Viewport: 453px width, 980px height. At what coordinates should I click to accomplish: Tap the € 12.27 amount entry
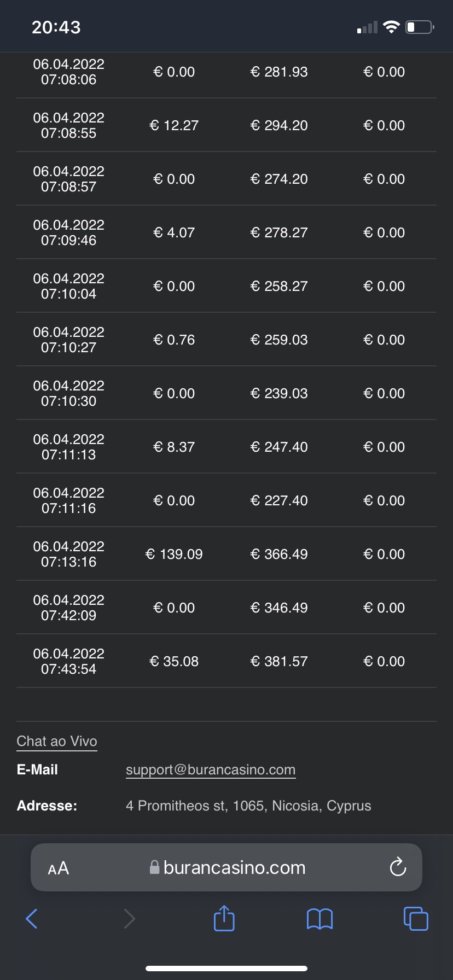click(x=174, y=125)
